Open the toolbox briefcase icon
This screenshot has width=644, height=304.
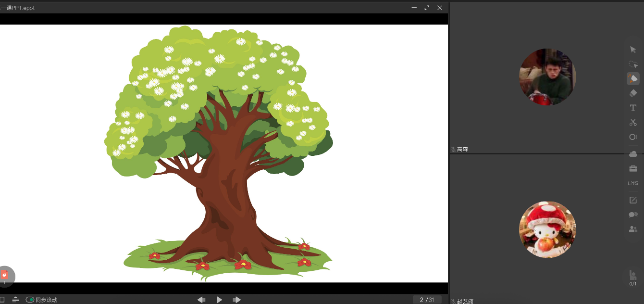click(x=633, y=168)
